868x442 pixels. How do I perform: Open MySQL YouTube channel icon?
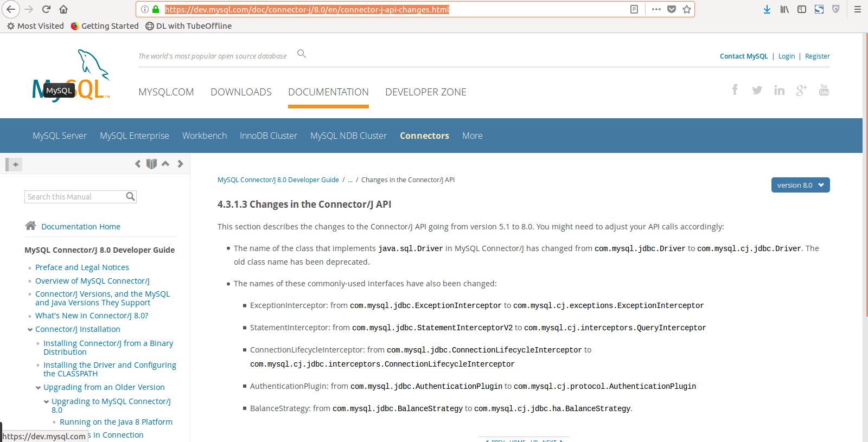click(824, 90)
